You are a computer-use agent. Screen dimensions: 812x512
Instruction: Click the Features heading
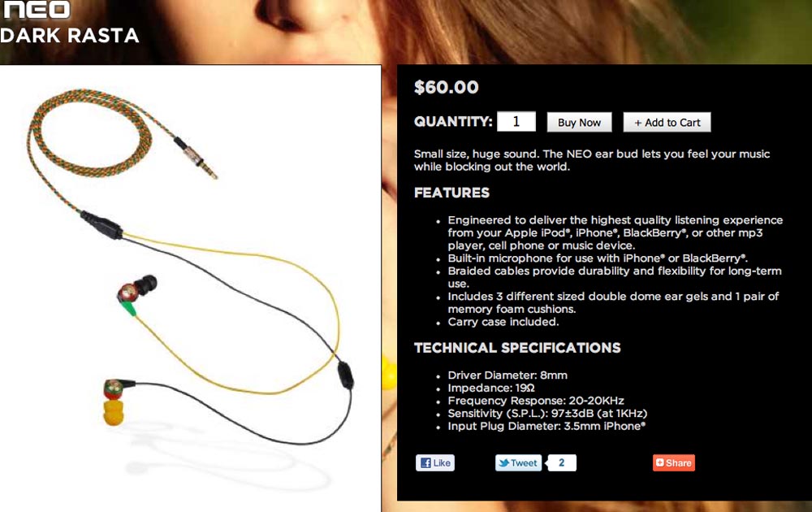point(451,193)
